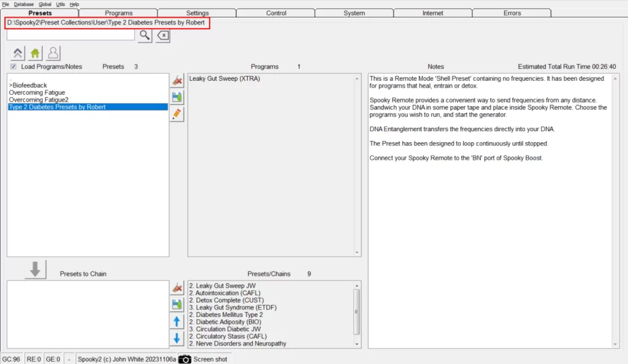Image resolution: width=628 pixels, height=364 pixels.
Task: Open the Database menu
Action: 24,4
